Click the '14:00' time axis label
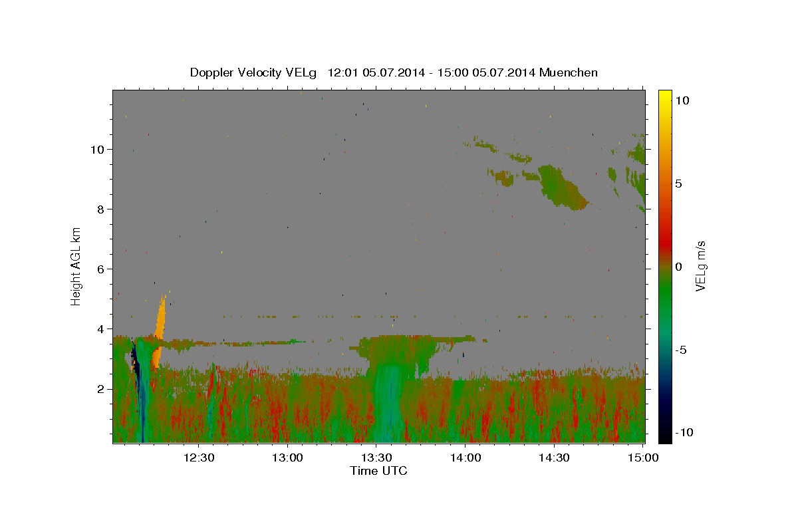798x532 pixels. (465, 458)
